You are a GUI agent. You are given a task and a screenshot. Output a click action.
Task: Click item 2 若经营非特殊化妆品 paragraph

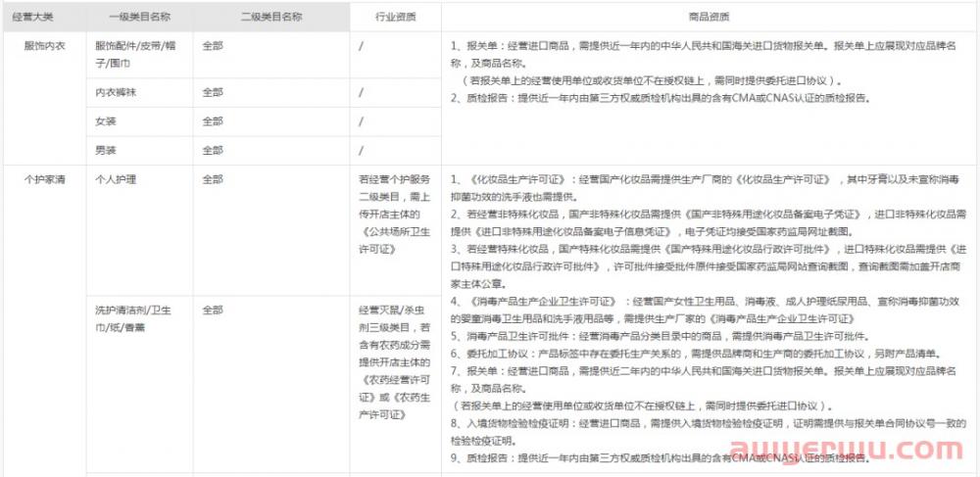pyautogui.click(x=709, y=223)
